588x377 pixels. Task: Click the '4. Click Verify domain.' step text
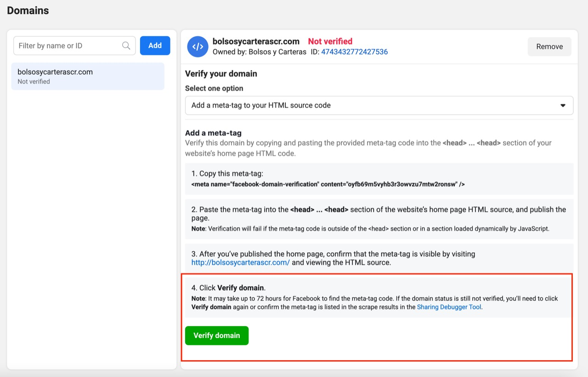[229, 288]
